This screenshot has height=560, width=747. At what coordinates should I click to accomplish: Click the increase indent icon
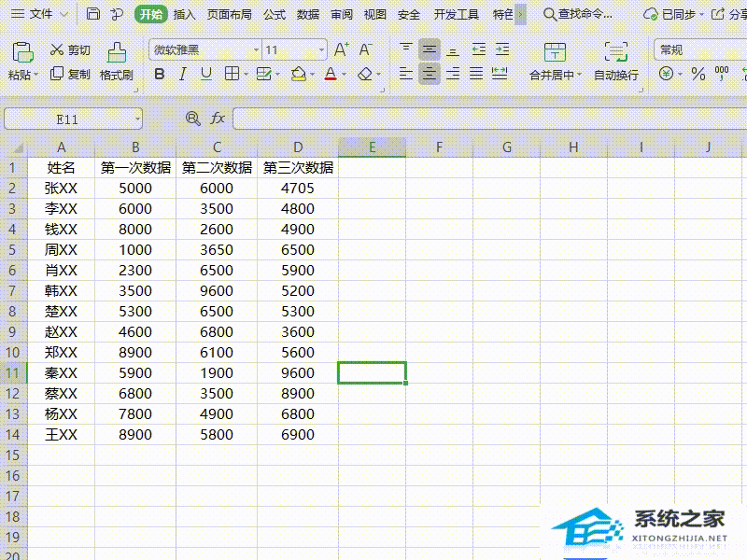[502, 49]
